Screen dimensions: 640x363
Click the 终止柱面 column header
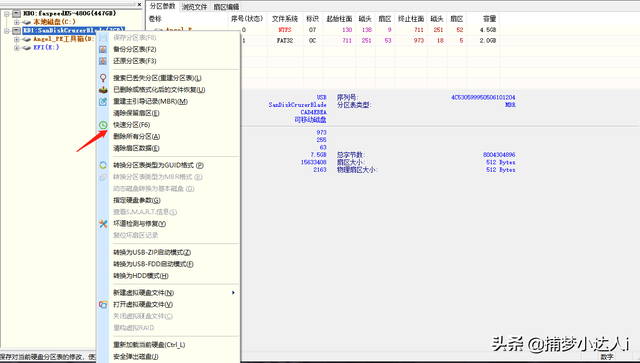(411, 19)
